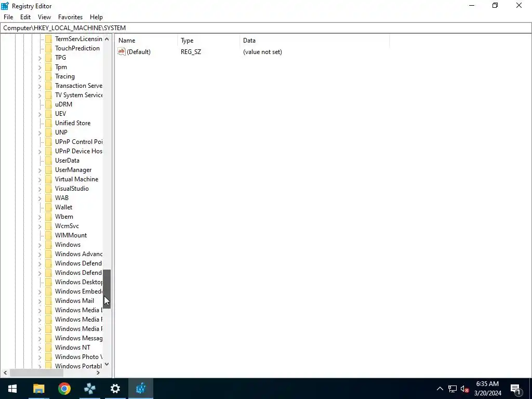Select the Windows Embedded key
Viewport: 532px width, 399px height.
[79, 291]
